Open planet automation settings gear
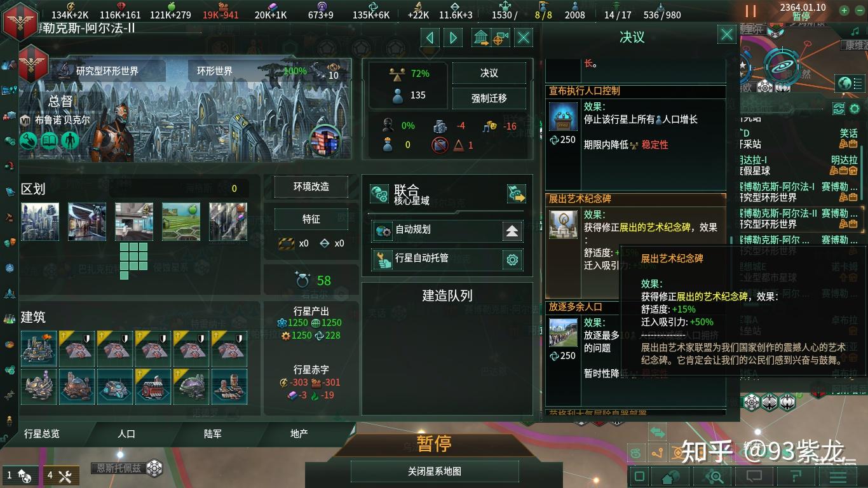This screenshot has height=488, width=868. pos(512,259)
